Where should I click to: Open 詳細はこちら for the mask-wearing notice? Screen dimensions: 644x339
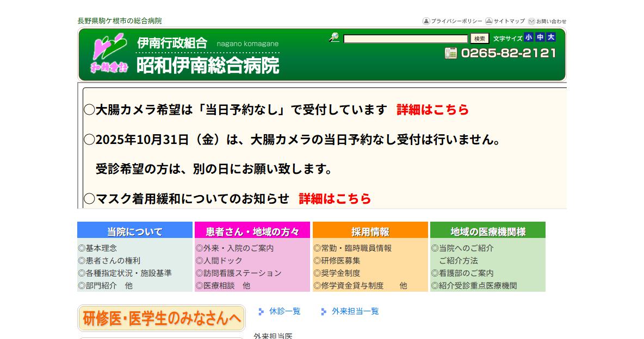click(x=335, y=199)
